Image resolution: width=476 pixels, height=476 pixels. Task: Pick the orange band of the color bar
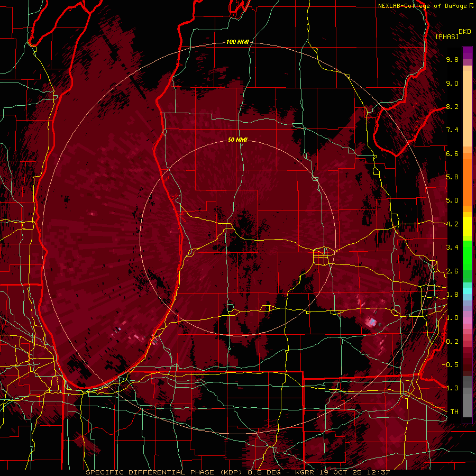click(467, 182)
